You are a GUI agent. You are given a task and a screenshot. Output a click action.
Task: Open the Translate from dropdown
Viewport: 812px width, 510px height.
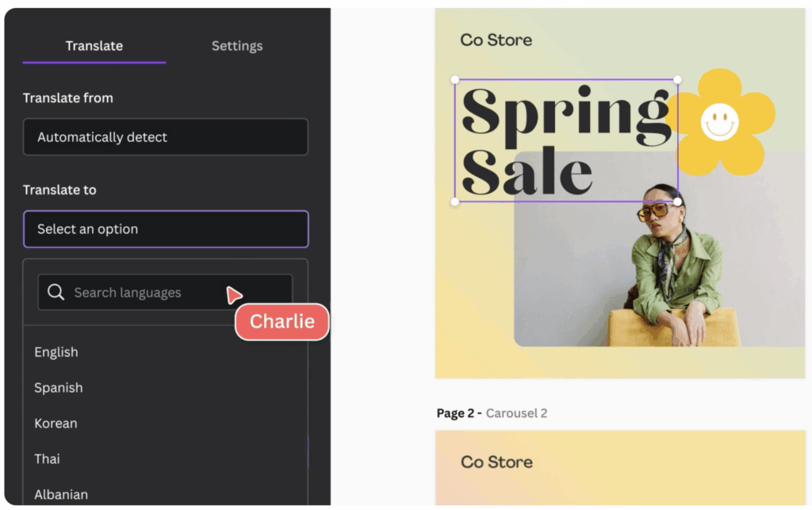click(166, 136)
